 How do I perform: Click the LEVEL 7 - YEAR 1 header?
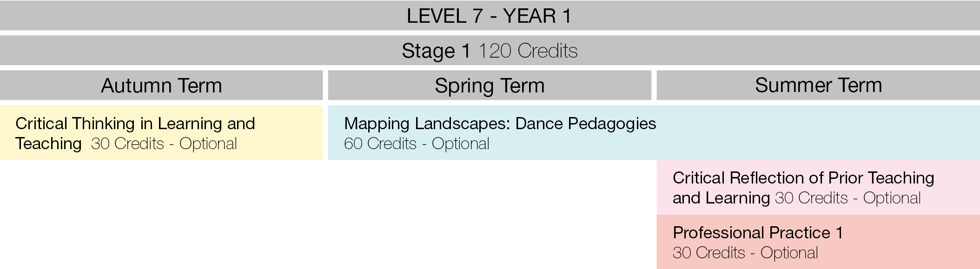(x=489, y=16)
